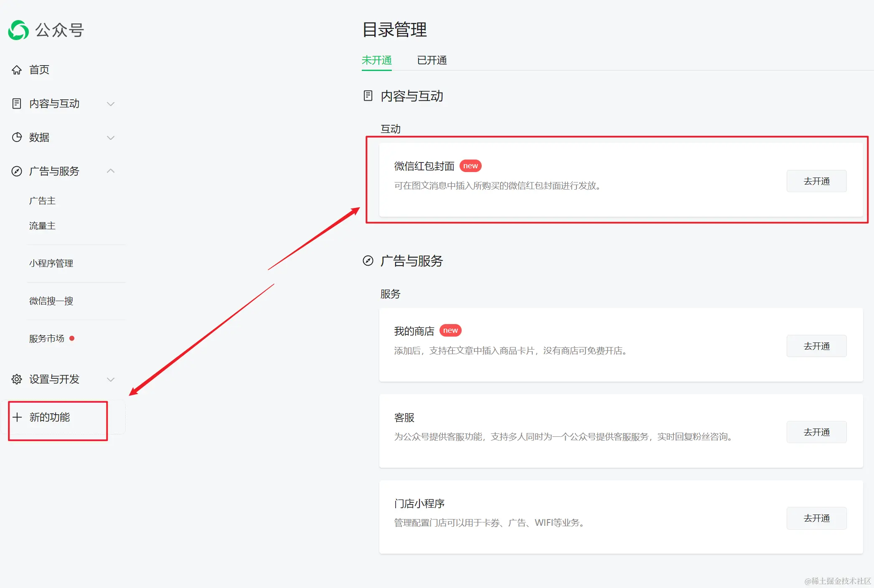Click the pie chart icon beside 数据

(x=17, y=137)
